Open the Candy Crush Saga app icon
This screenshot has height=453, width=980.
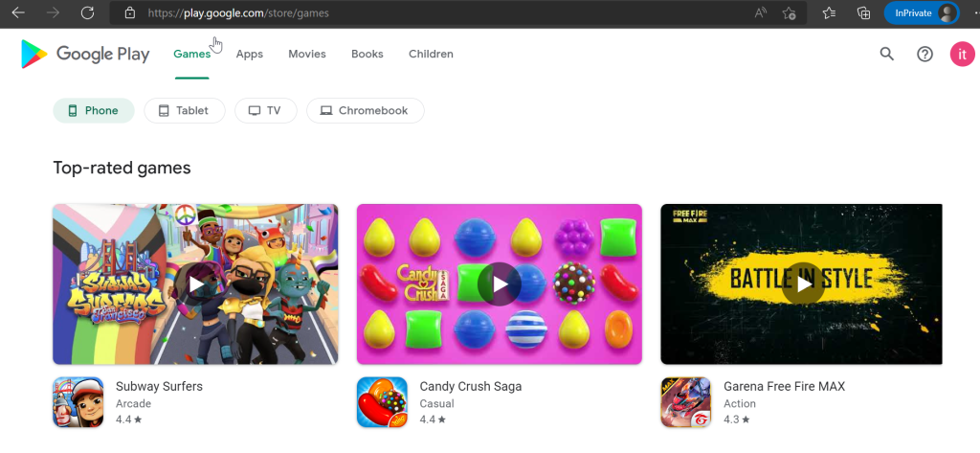pyautogui.click(x=382, y=401)
